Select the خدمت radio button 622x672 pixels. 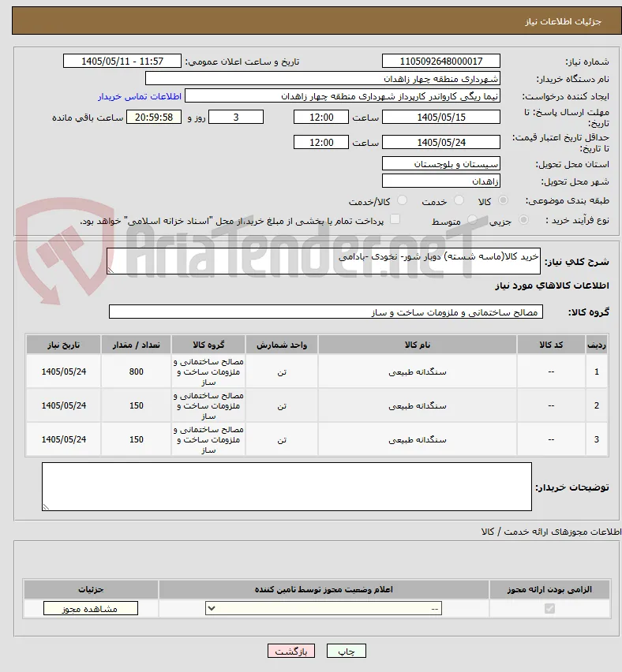(459, 200)
